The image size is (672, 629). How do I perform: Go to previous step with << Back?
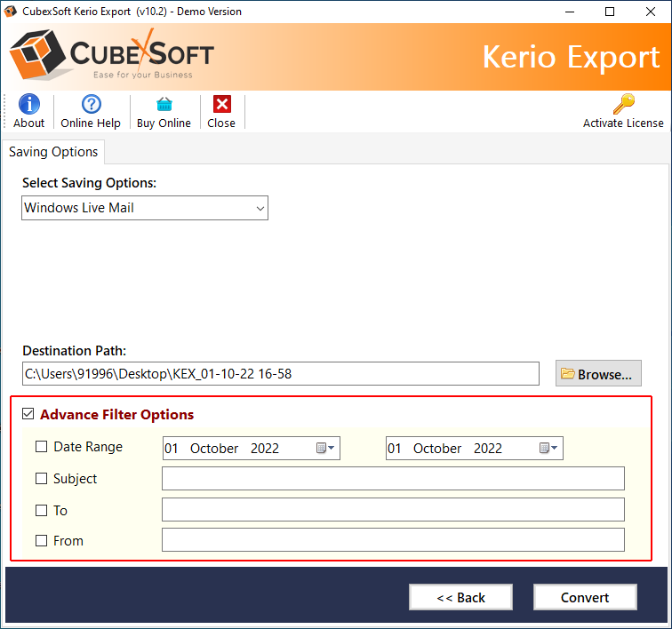(460, 597)
